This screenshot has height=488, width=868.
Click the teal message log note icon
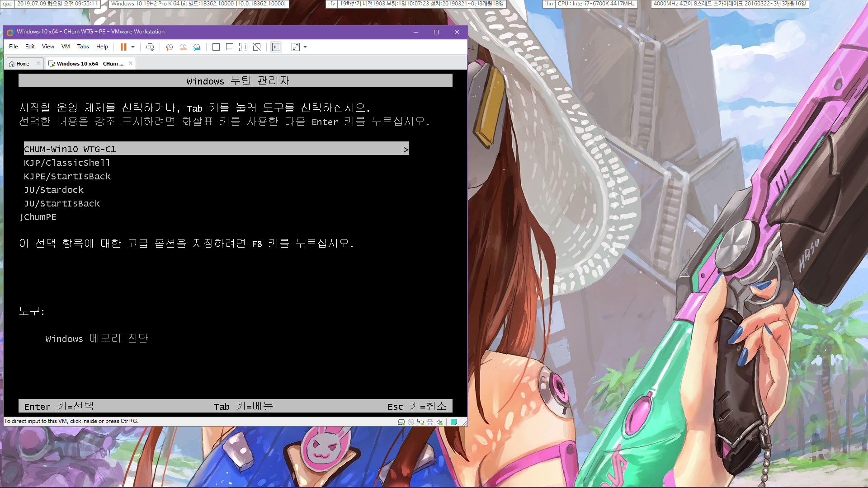coord(454,422)
